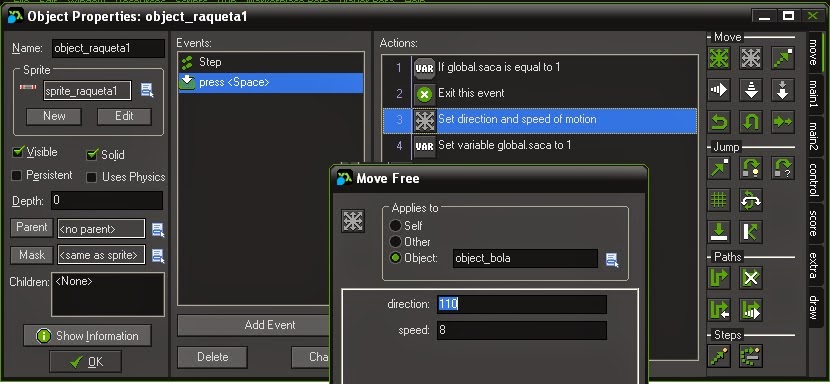Click the Parent button

point(32,228)
